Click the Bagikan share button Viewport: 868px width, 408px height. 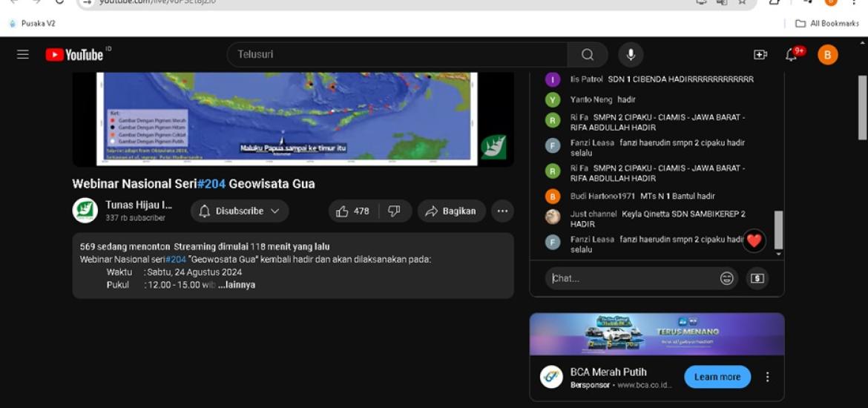tap(452, 211)
